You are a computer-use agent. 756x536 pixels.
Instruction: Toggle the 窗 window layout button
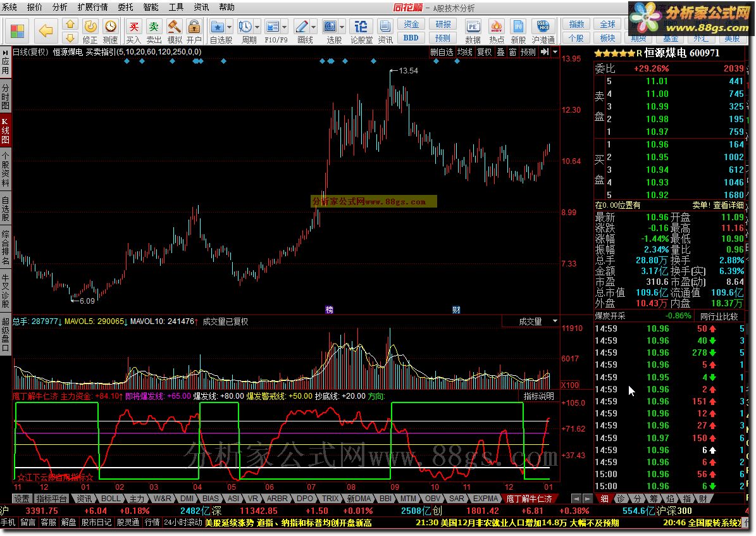click(x=512, y=52)
